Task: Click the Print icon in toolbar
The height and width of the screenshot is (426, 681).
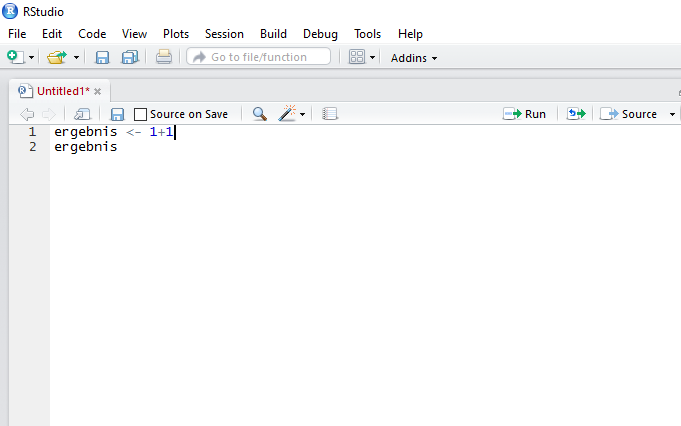Action: tap(164, 57)
